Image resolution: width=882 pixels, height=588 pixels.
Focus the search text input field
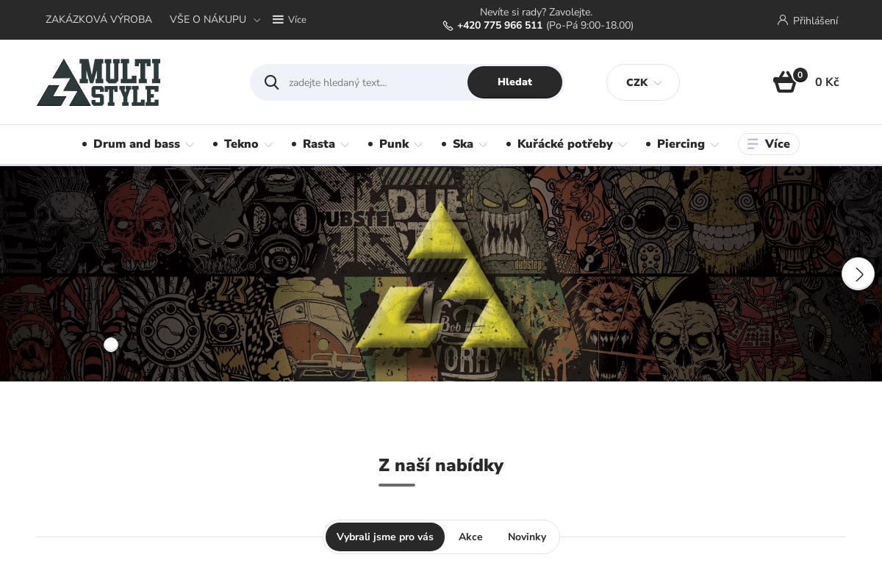(375, 82)
